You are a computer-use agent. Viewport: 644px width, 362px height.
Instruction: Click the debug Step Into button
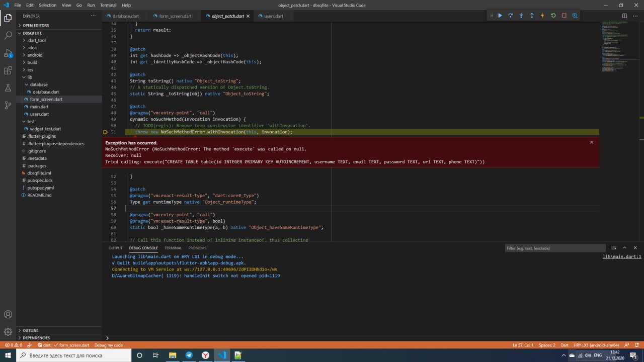point(521,16)
